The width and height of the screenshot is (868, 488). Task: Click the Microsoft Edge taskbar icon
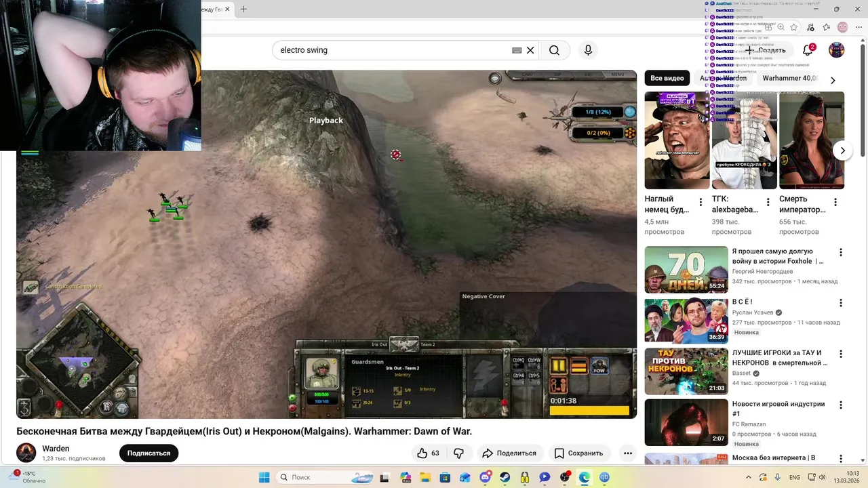585,477
